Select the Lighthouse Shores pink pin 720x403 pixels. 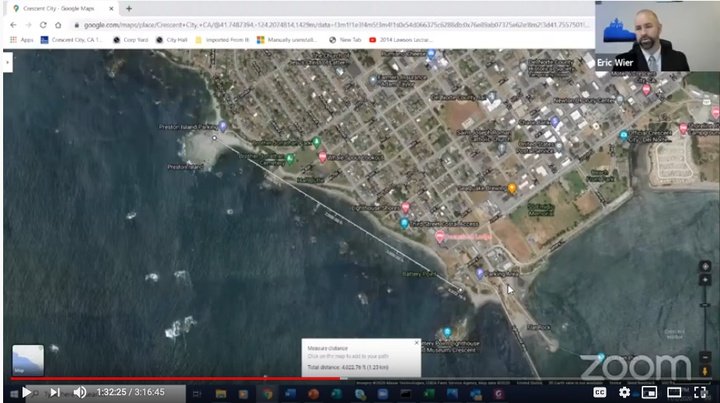[405, 207]
